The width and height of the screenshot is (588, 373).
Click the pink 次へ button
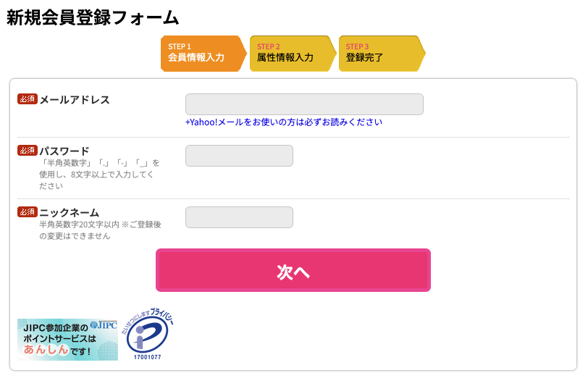click(293, 270)
